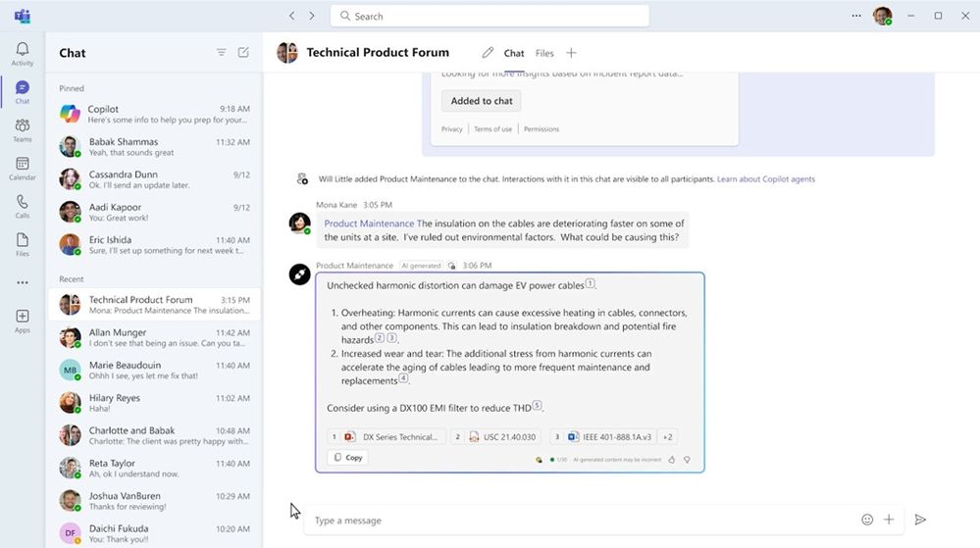Image resolution: width=980 pixels, height=548 pixels.
Task: Open the Activity bell in the sidebar
Action: pyautogui.click(x=23, y=53)
